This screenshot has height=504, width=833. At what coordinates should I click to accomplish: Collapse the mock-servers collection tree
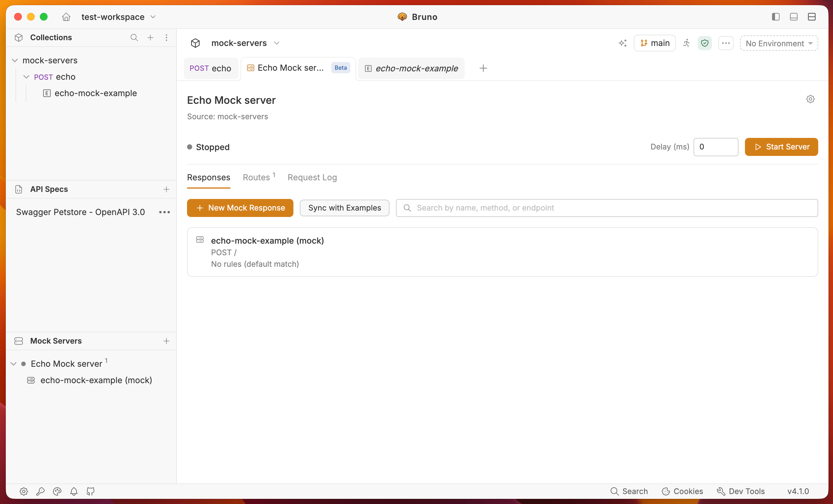(x=15, y=60)
